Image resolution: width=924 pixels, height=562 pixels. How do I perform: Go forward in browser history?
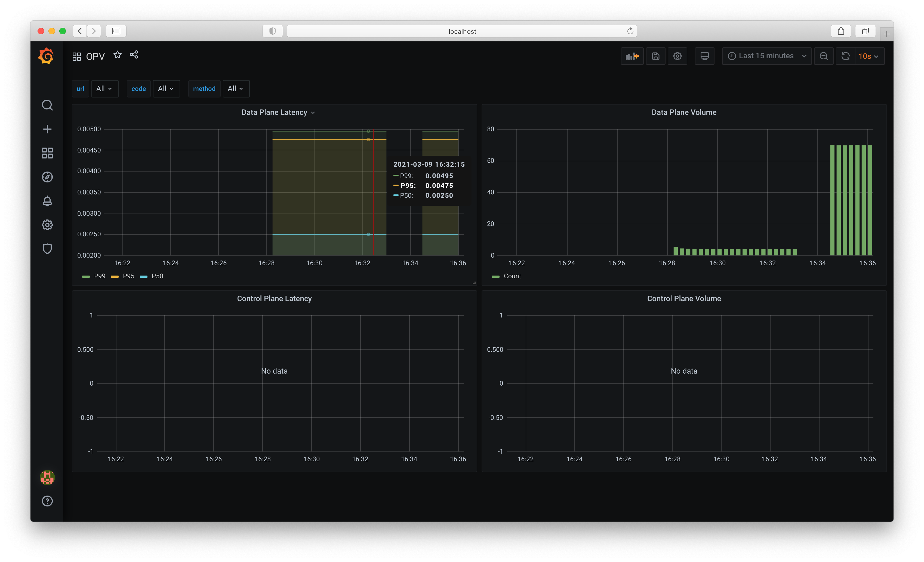coord(94,31)
